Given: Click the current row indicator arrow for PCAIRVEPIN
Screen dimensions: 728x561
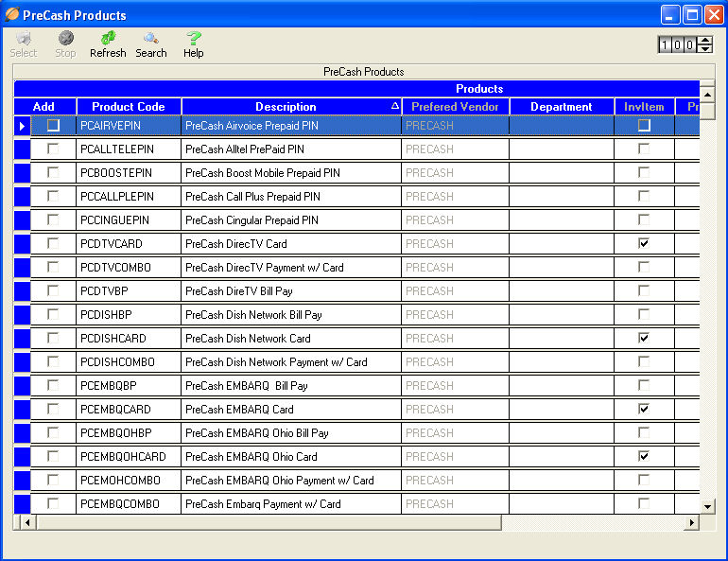Looking at the screenshot, I should click(x=22, y=126).
